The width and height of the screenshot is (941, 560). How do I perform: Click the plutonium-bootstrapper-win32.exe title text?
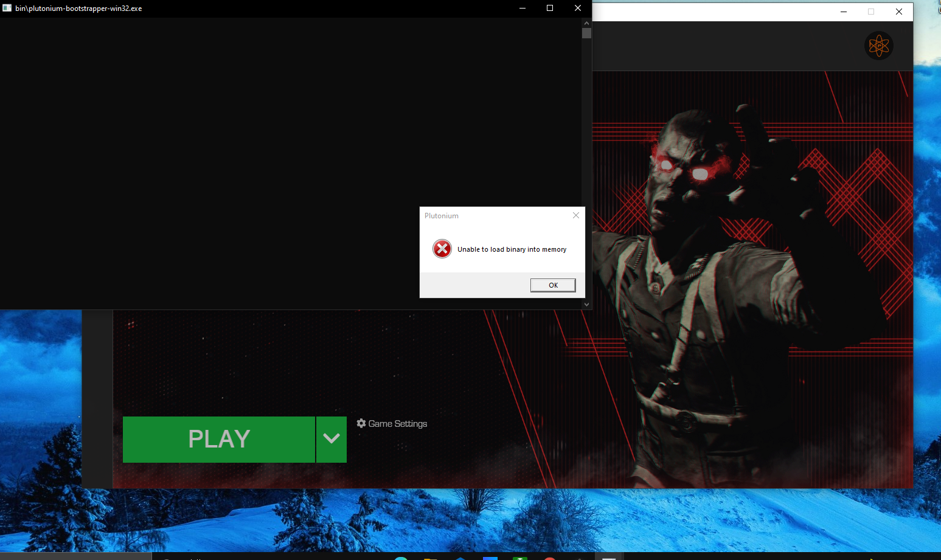coord(78,9)
